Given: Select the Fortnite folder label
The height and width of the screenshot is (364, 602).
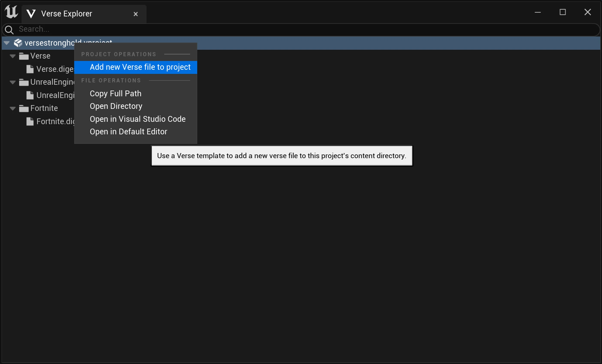Looking at the screenshot, I should coord(44,108).
